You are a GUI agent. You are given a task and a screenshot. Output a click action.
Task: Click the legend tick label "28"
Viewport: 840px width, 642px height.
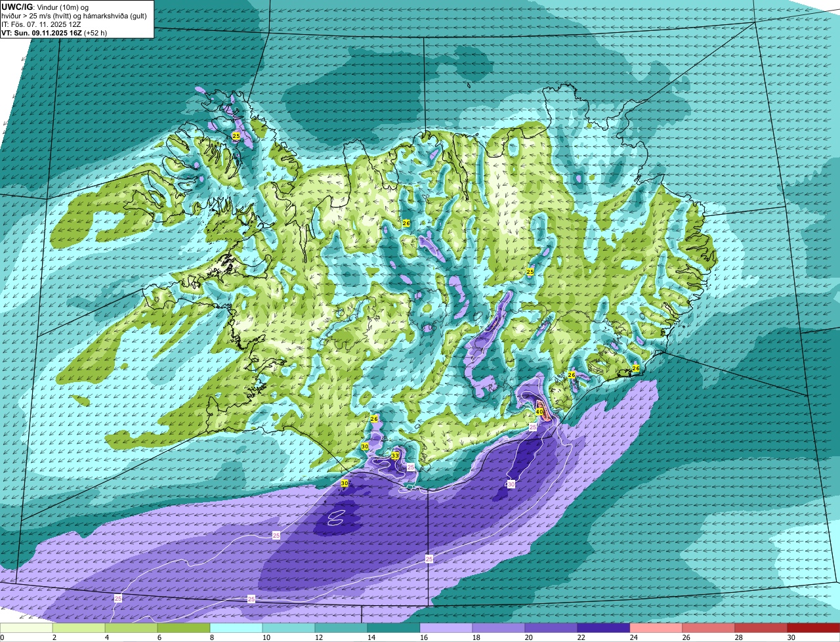[x=739, y=637]
